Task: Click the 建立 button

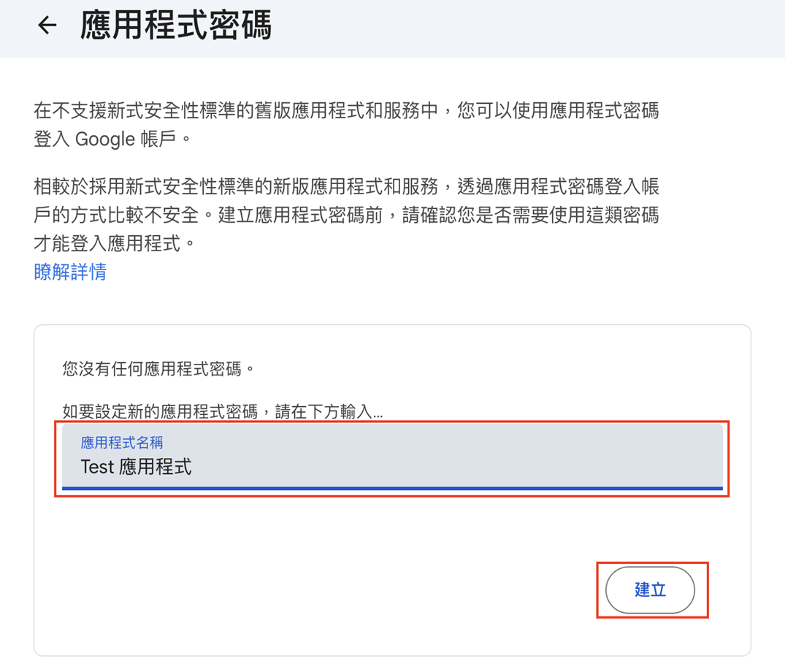Action: click(650, 589)
